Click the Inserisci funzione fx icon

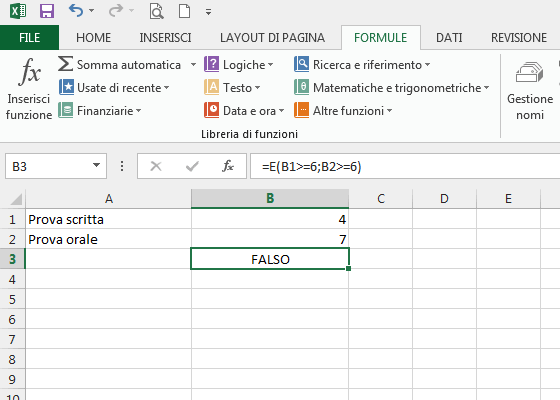pyautogui.click(x=29, y=72)
